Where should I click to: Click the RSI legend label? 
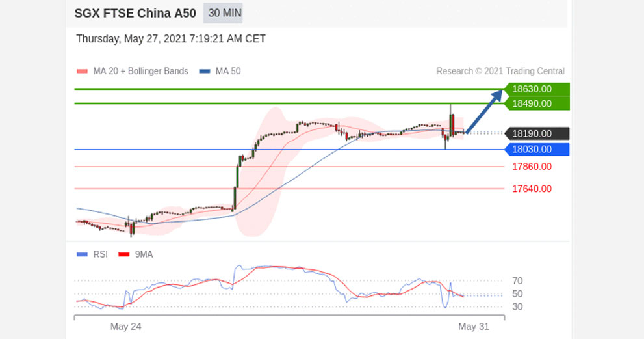pos(100,254)
